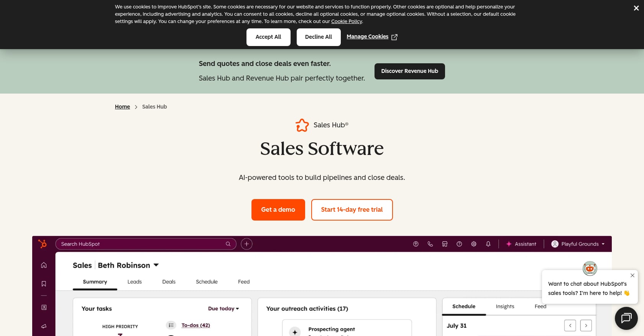Viewport: 644px width, 336px height.
Task: Select the Schedule tab in right panel
Action: click(x=464, y=306)
